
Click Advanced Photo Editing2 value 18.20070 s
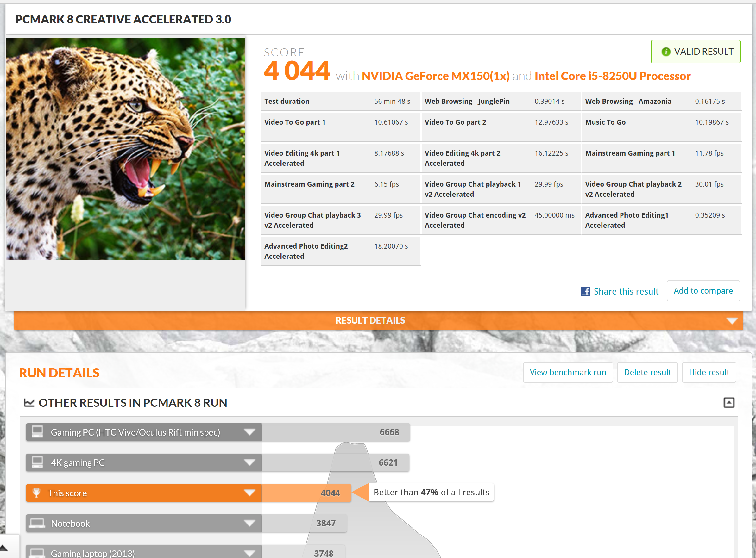tap(391, 246)
